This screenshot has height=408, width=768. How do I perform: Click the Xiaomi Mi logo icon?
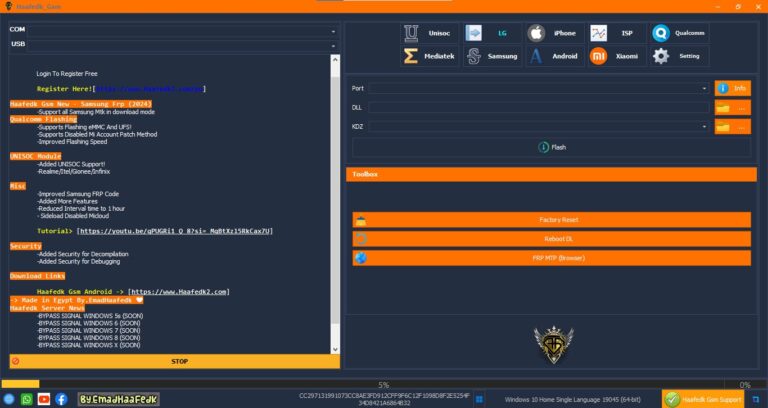pos(599,56)
